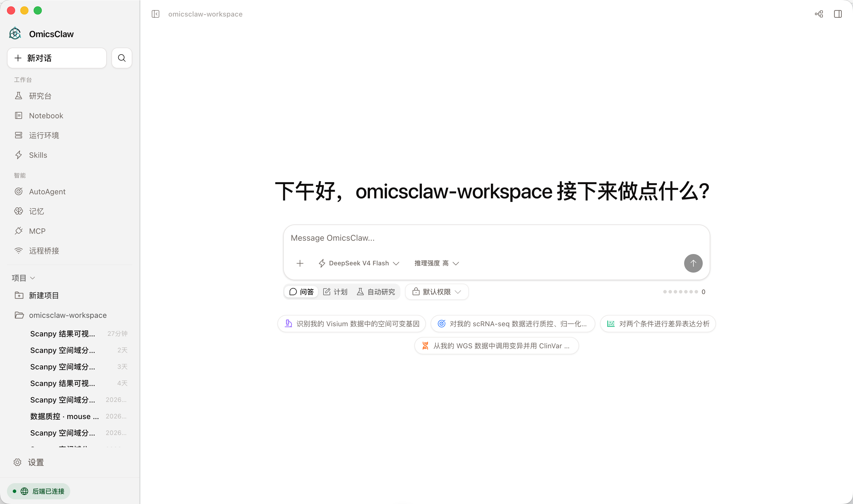Open the 默认权限 permissions dropdown
This screenshot has height=504, width=853.
(437, 292)
